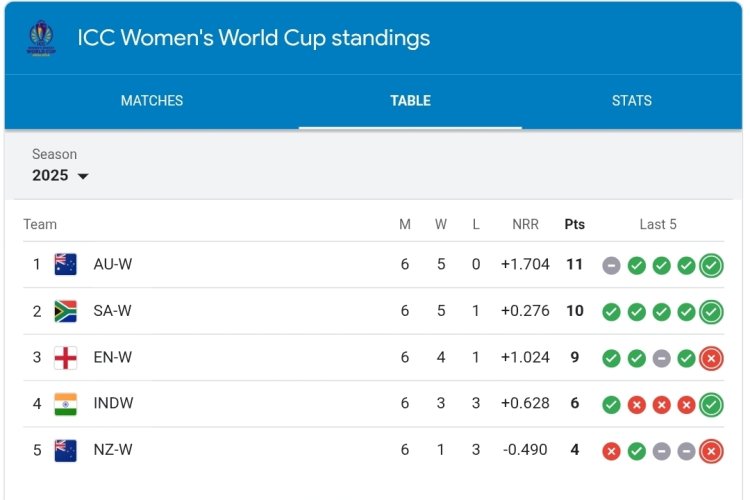This screenshot has height=500, width=750.
Task: Open the INDW team name link
Action: 113,404
